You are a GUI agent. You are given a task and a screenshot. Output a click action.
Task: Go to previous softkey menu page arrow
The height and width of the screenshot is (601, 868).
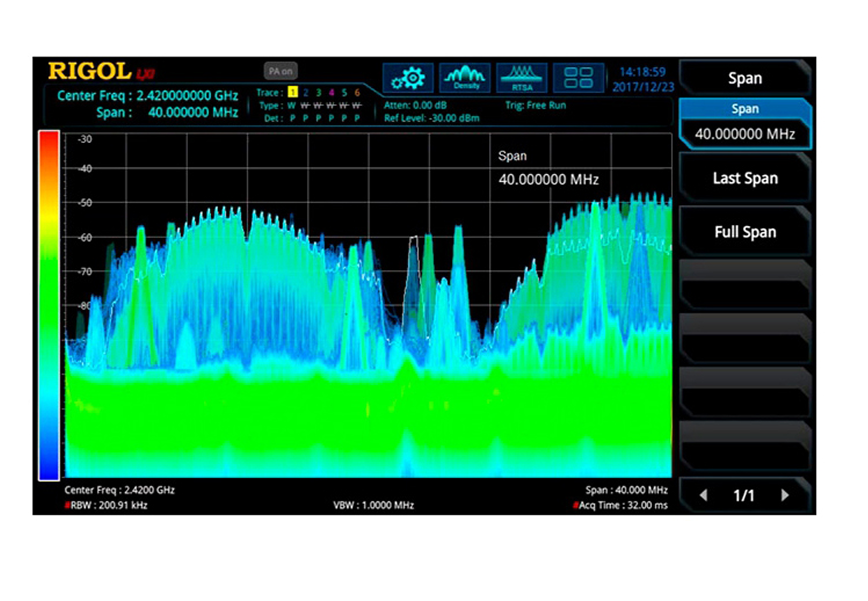click(x=703, y=495)
